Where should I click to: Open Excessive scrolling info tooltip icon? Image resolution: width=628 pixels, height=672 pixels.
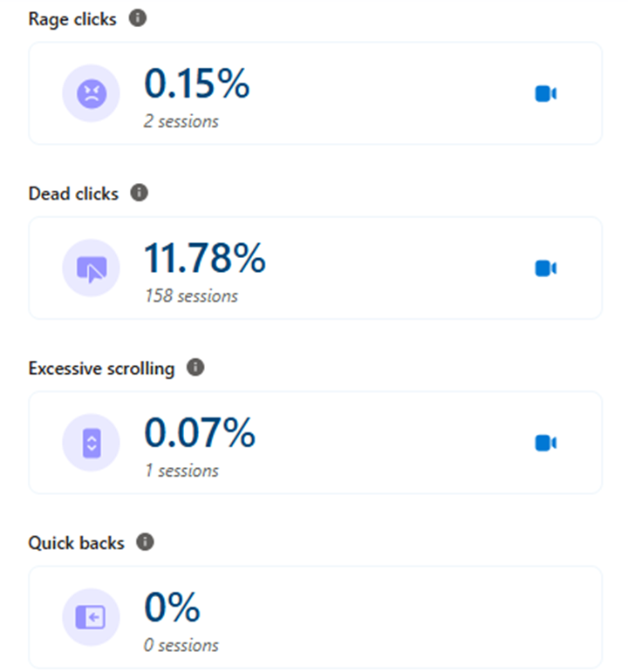(195, 367)
